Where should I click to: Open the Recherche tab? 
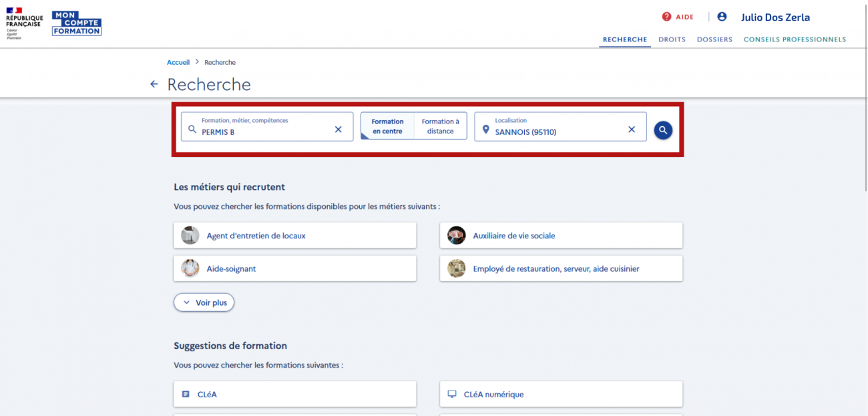pyautogui.click(x=625, y=39)
